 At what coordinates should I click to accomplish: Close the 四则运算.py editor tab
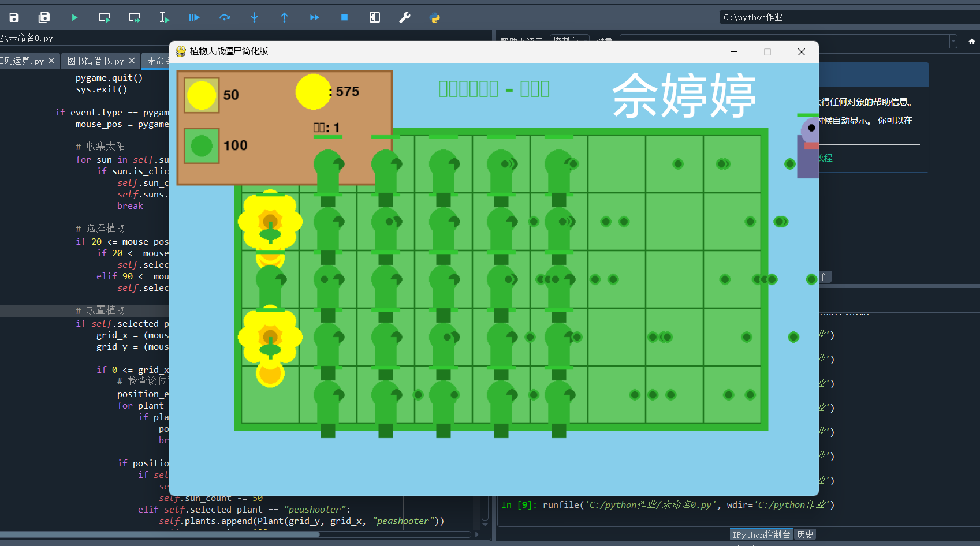(x=51, y=61)
